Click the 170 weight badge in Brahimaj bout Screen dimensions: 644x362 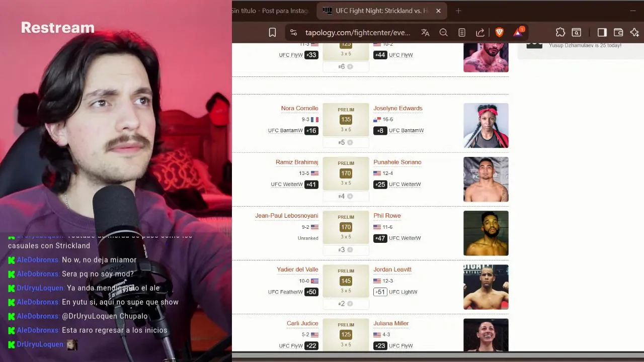[x=346, y=173]
